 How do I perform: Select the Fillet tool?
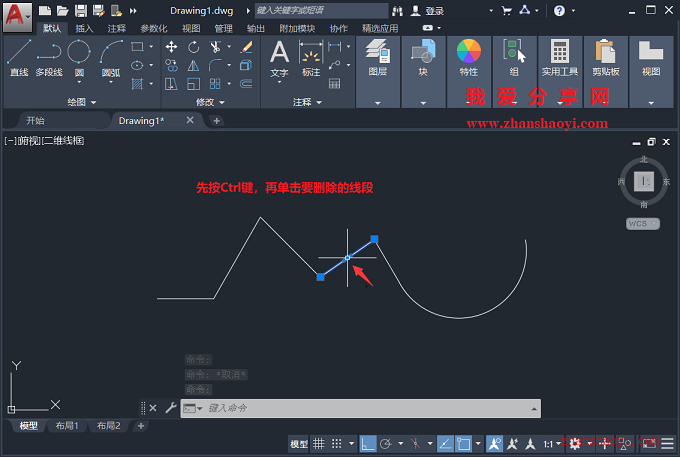click(x=215, y=65)
